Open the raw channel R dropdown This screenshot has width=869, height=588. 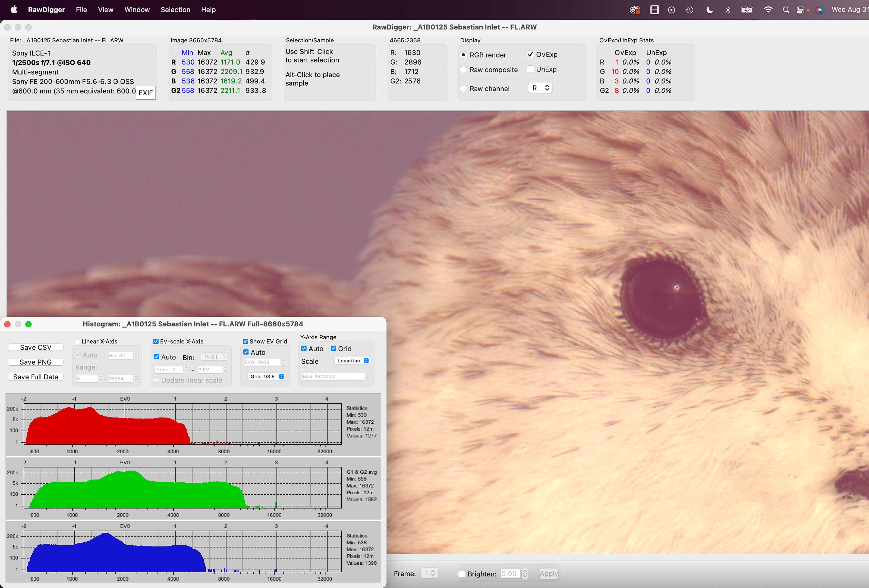tap(540, 88)
